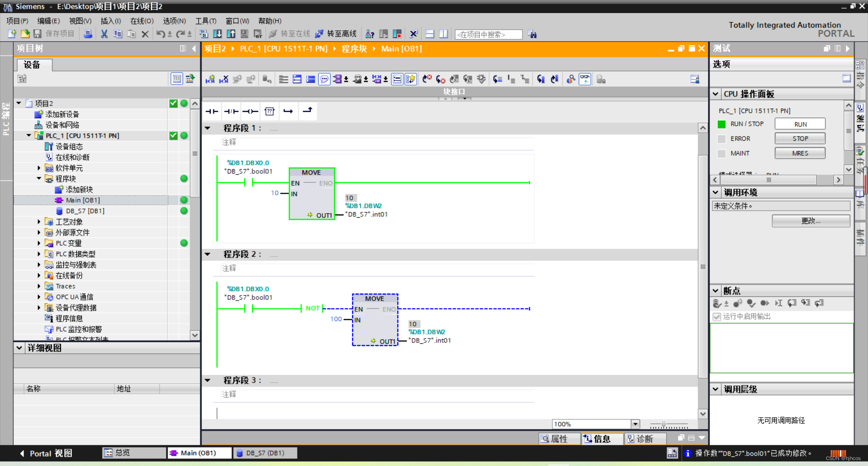Toggle the green checkmark beside 项目2 in tree
This screenshot has width=868, height=466.
coord(173,103)
